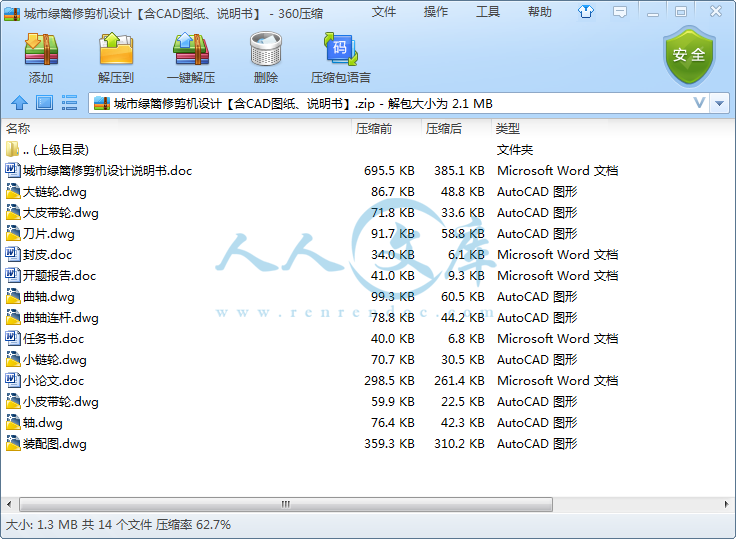Click the 22.5 KB compressed size value
The image size is (736, 539).
pyautogui.click(x=462, y=401)
